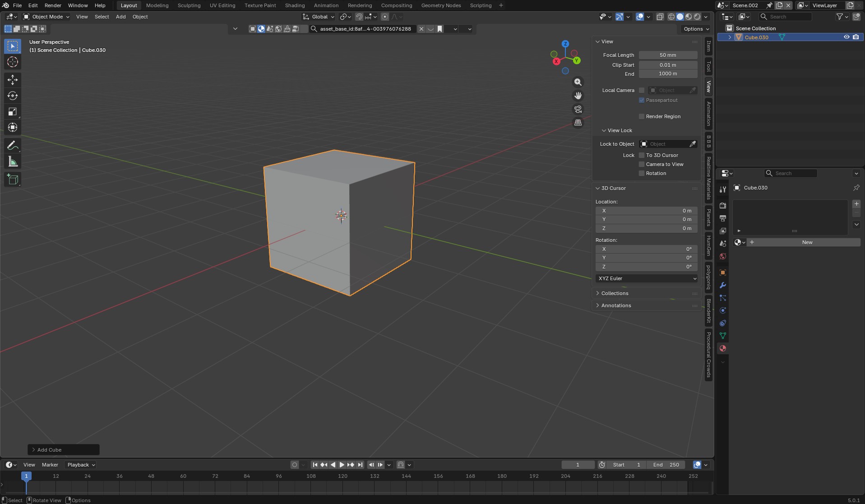The width and height of the screenshot is (865, 504).
Task: Choose the Add Cube tool
Action: point(13,180)
